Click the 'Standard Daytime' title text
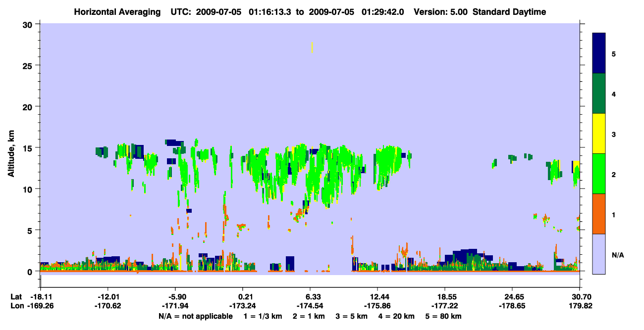 (x=509, y=12)
